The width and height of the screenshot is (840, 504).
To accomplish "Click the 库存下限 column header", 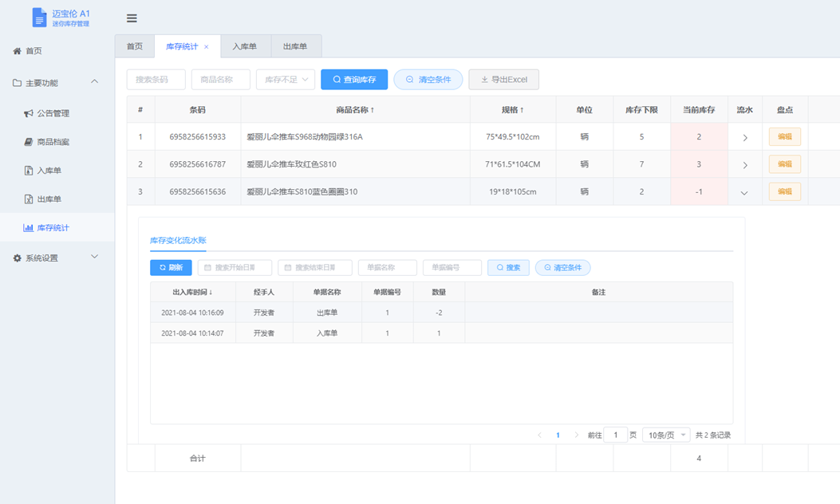I will pos(642,110).
